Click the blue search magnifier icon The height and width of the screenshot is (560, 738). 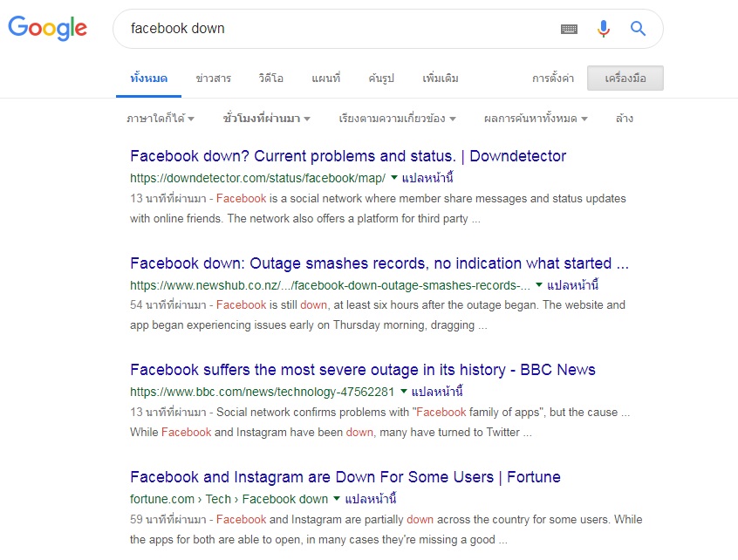pos(638,29)
